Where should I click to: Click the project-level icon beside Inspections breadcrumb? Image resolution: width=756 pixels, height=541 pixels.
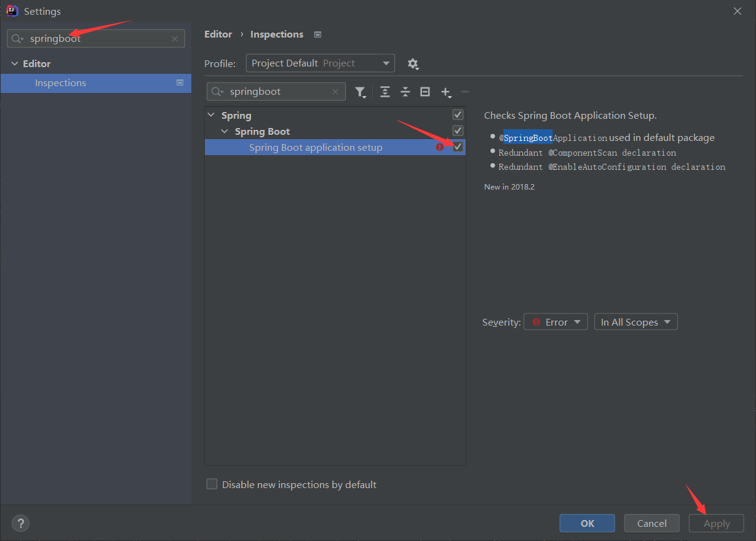[317, 34]
